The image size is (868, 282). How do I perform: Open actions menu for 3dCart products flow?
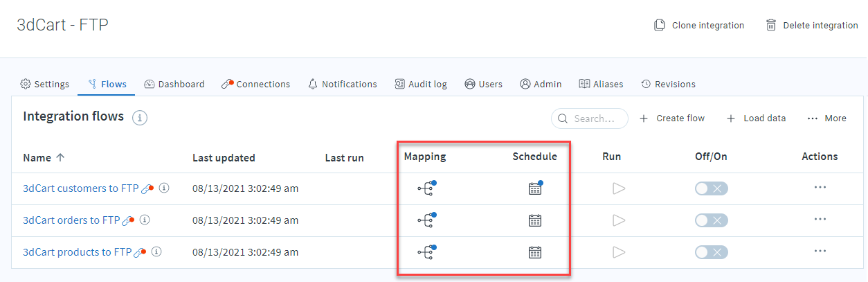[x=820, y=251]
